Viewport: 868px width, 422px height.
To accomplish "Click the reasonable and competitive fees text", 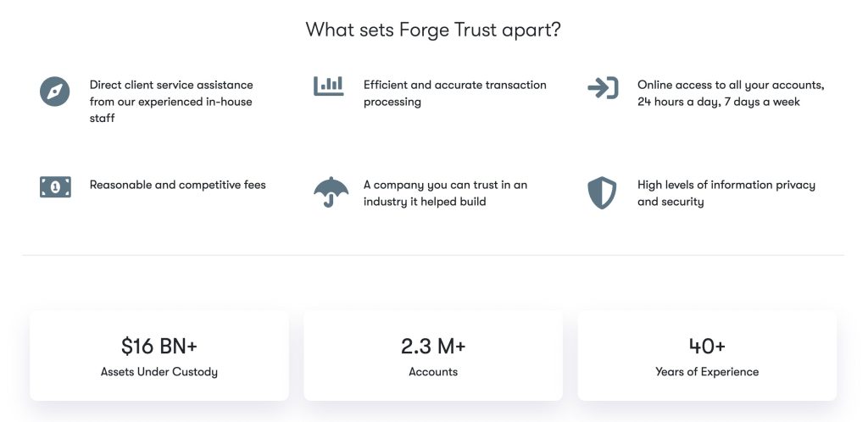I will tap(178, 185).
